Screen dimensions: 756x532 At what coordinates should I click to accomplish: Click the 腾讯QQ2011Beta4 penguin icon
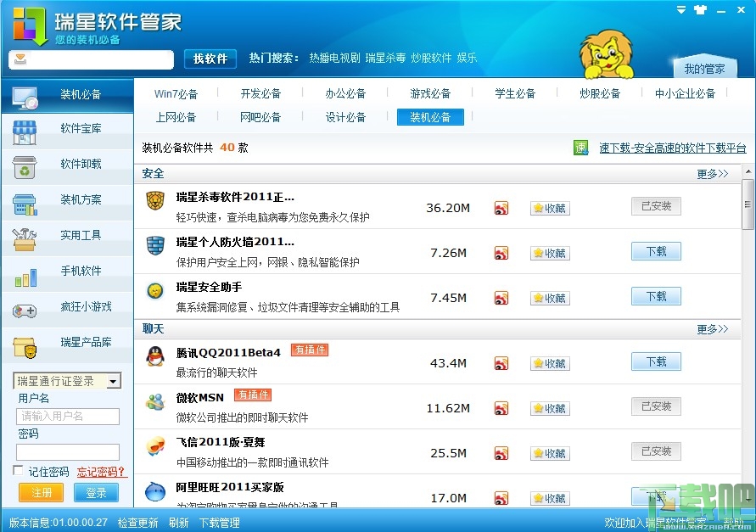click(x=155, y=356)
